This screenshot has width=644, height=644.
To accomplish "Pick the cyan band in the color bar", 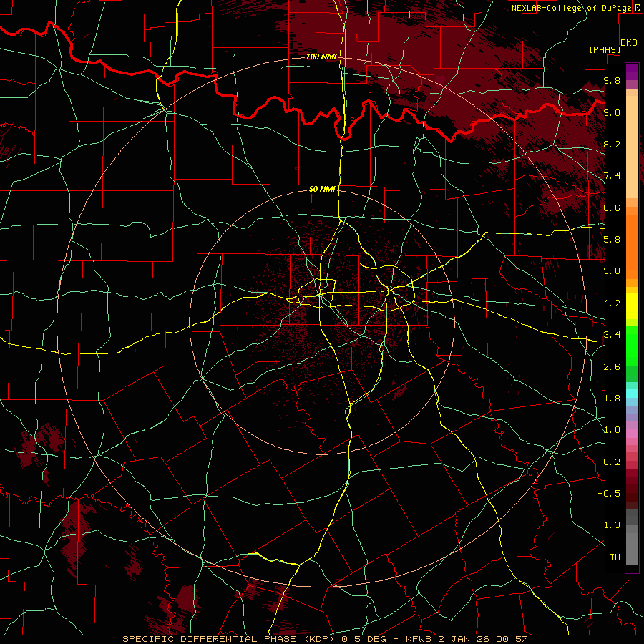I will click(632, 393).
